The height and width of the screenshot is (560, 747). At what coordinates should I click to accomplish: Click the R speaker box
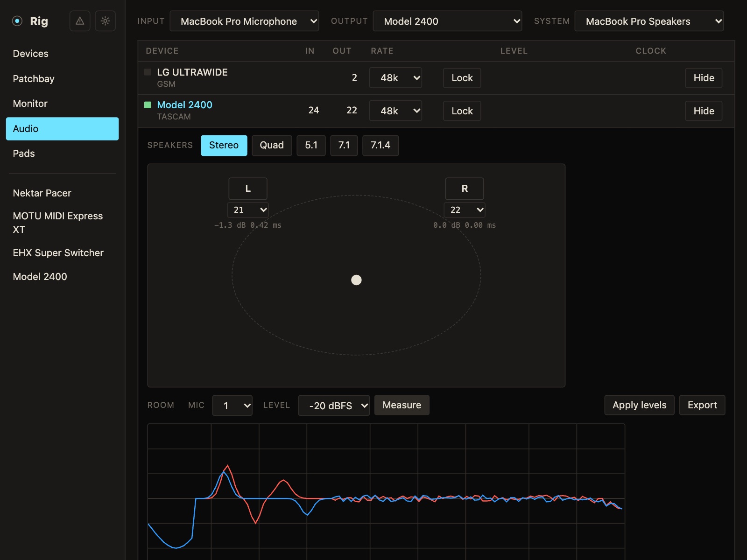click(465, 189)
